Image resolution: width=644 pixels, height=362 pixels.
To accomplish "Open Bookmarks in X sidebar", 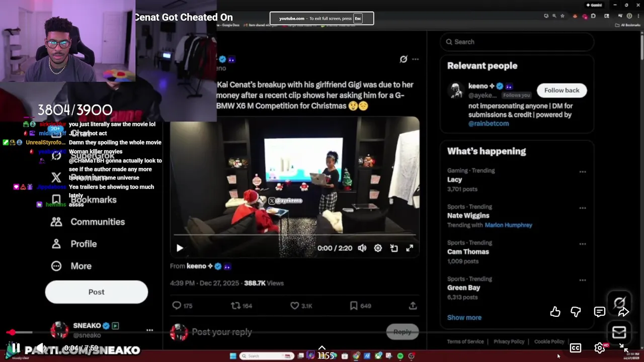I will pos(84,200).
